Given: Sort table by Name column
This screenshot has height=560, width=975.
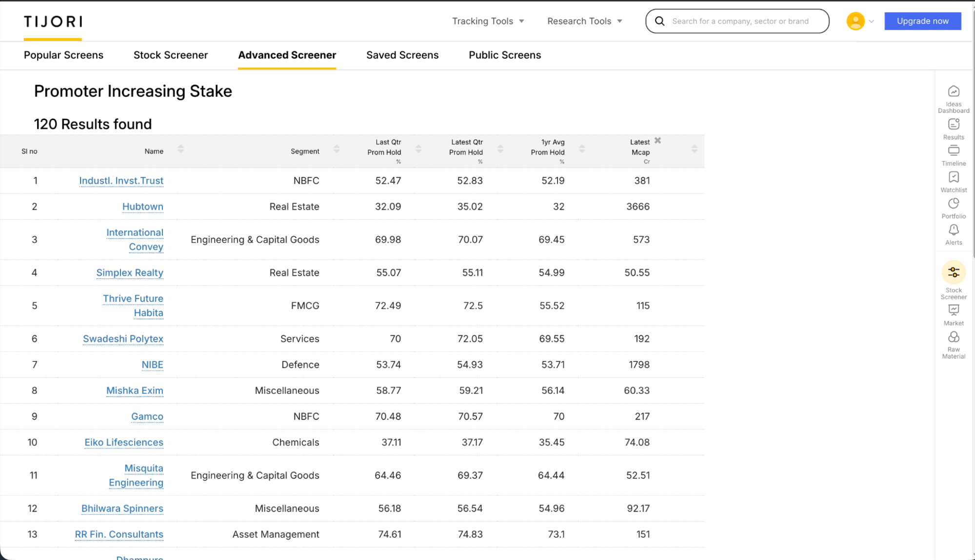Looking at the screenshot, I should [x=180, y=149].
